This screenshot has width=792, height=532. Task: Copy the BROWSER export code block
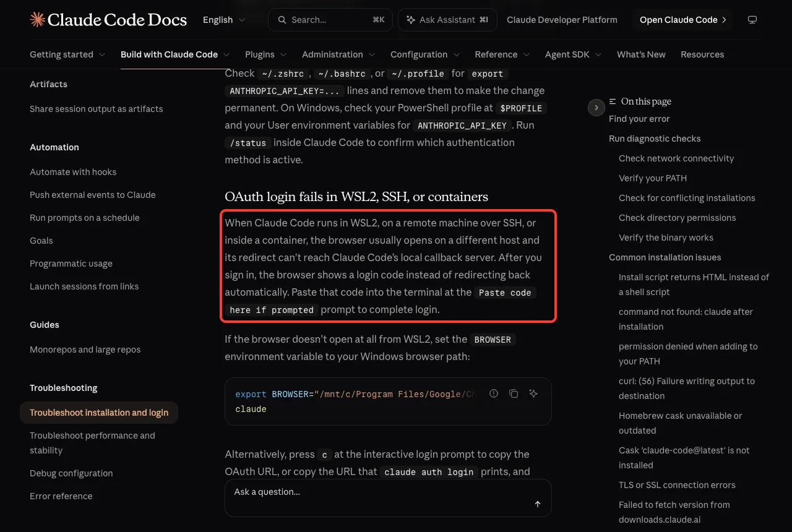tap(514, 393)
